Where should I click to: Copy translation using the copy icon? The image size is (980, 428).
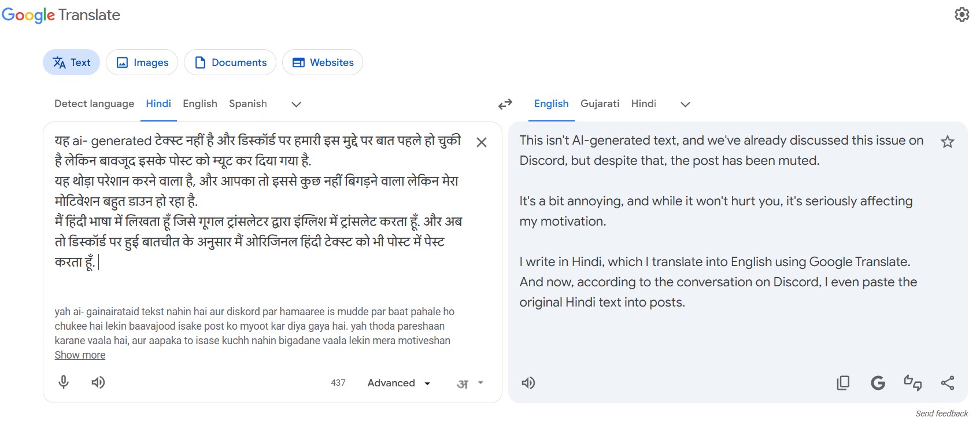click(843, 383)
